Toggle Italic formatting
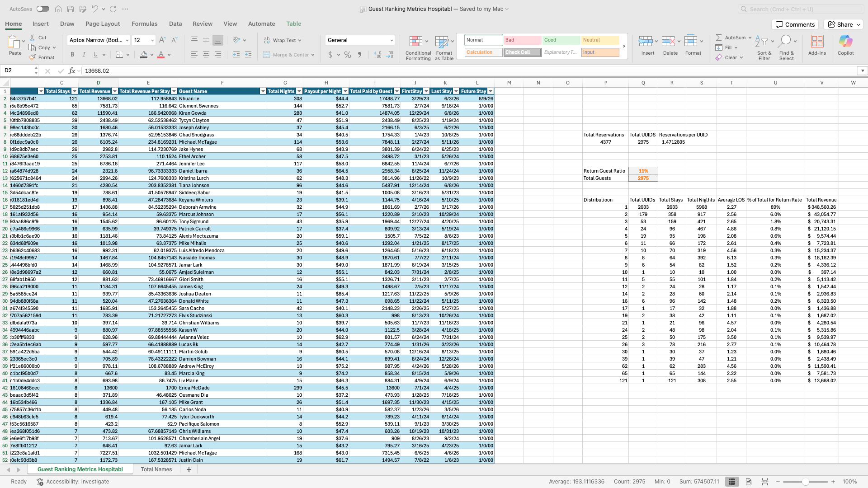This screenshot has height=488, width=868. click(84, 55)
